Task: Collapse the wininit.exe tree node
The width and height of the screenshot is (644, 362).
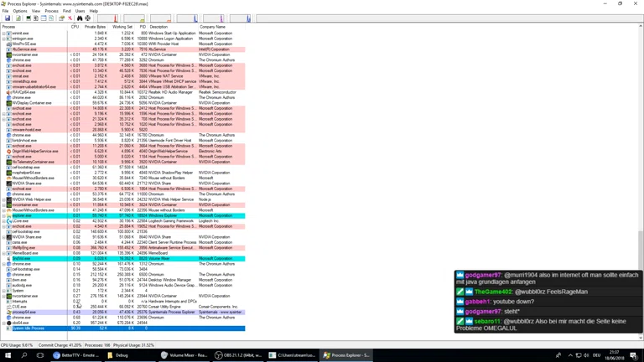Action: click(x=4, y=34)
